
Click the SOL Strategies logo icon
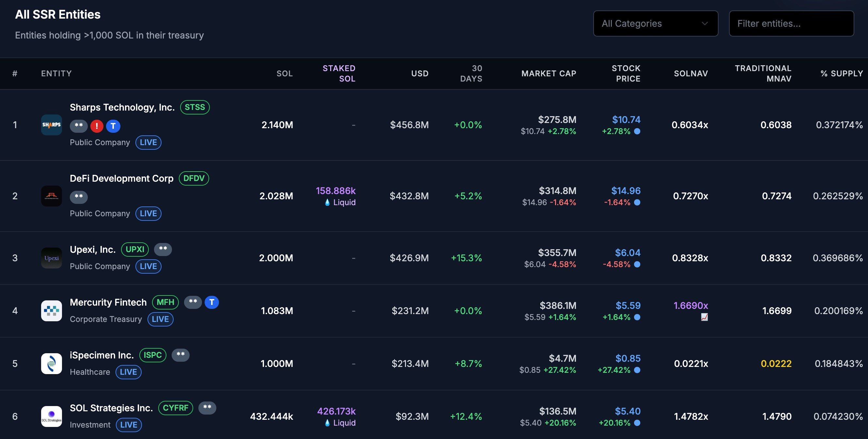coord(51,416)
